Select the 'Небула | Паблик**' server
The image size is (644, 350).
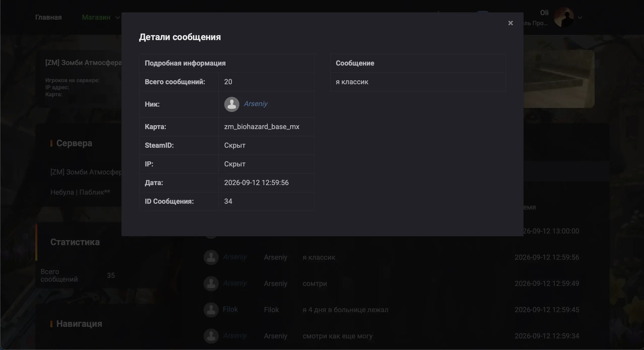[80, 192]
